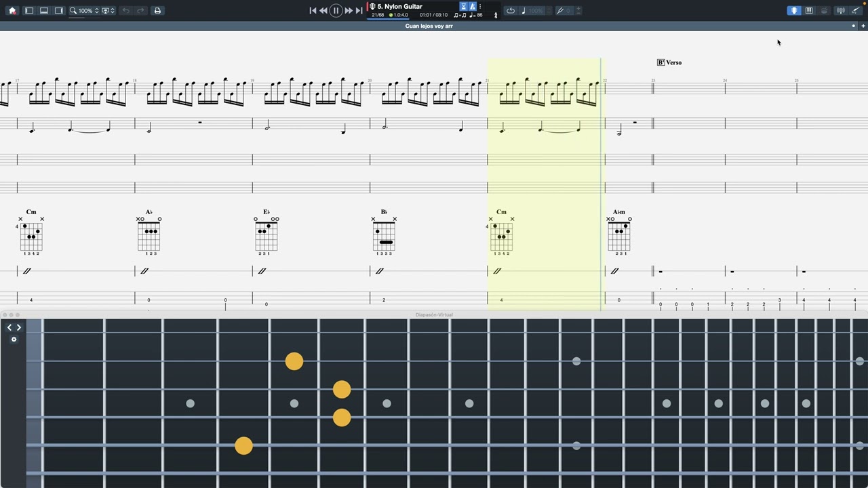Select the 'Cuan lejos voy arr' document tab
Screen dimensions: 868x488
click(x=429, y=26)
